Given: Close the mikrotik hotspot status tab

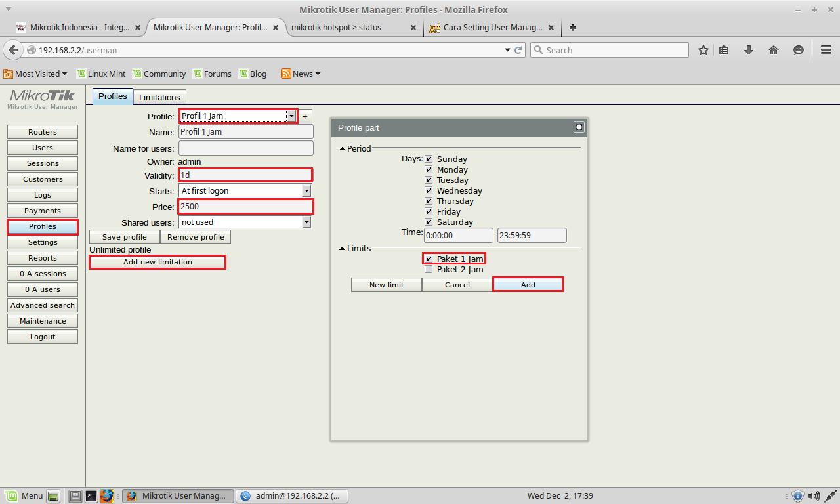Looking at the screenshot, I should point(413,28).
